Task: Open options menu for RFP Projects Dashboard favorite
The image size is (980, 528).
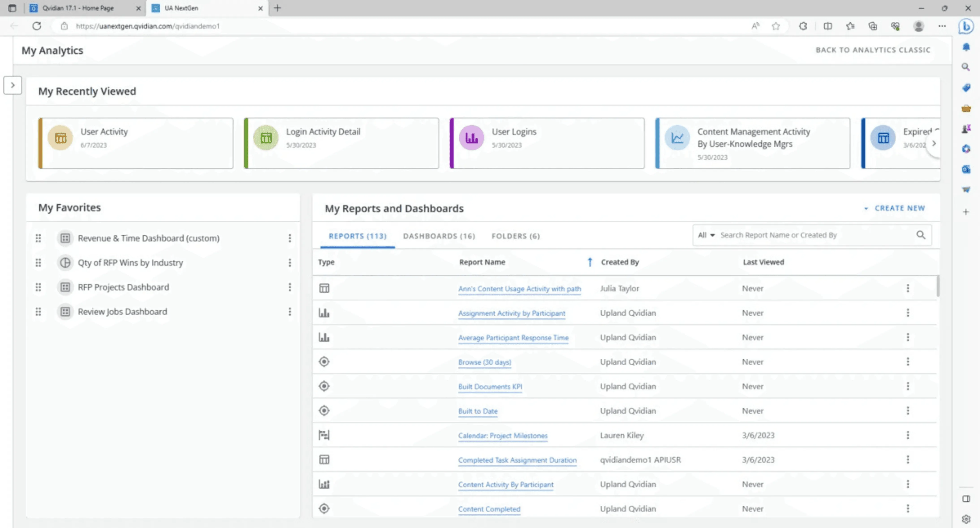Action: click(290, 287)
